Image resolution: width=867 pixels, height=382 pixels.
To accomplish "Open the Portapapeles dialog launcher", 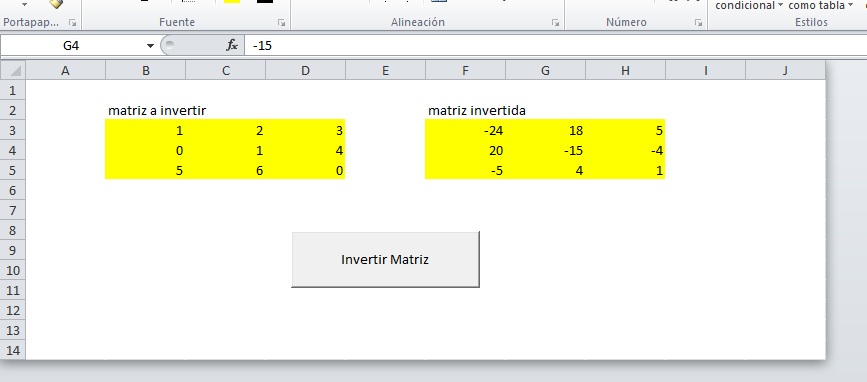I will [x=72, y=23].
